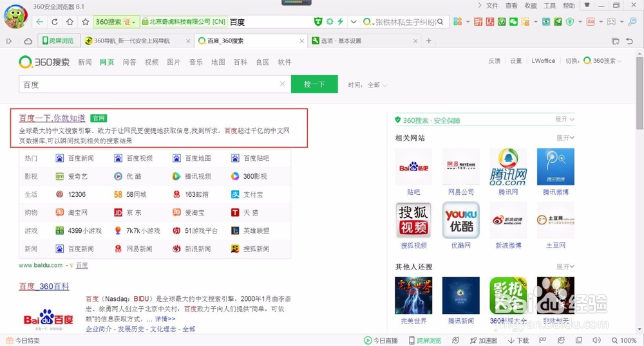Open the page zoom 100% control
This screenshot has width=644, height=346.
pyautogui.click(x=624, y=340)
